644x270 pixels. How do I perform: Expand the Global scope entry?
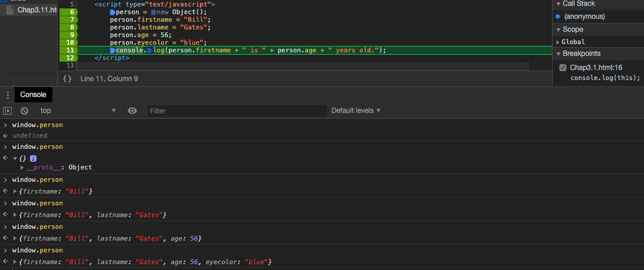click(x=558, y=42)
